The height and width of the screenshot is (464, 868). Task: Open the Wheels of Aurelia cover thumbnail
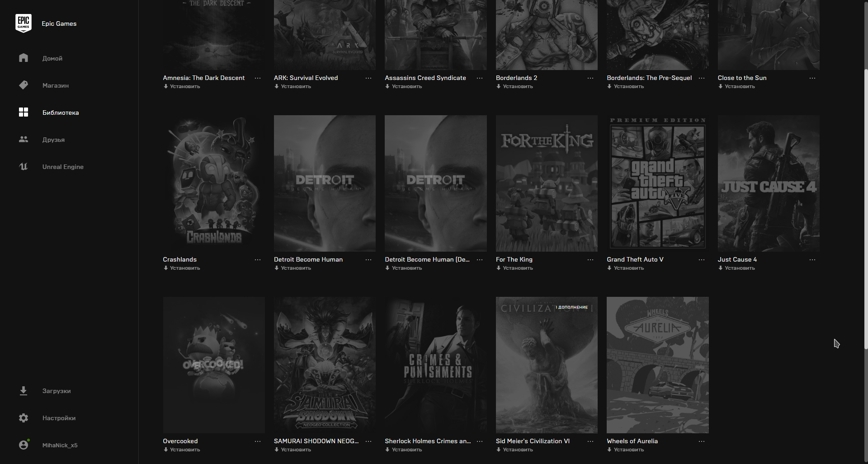tap(657, 365)
